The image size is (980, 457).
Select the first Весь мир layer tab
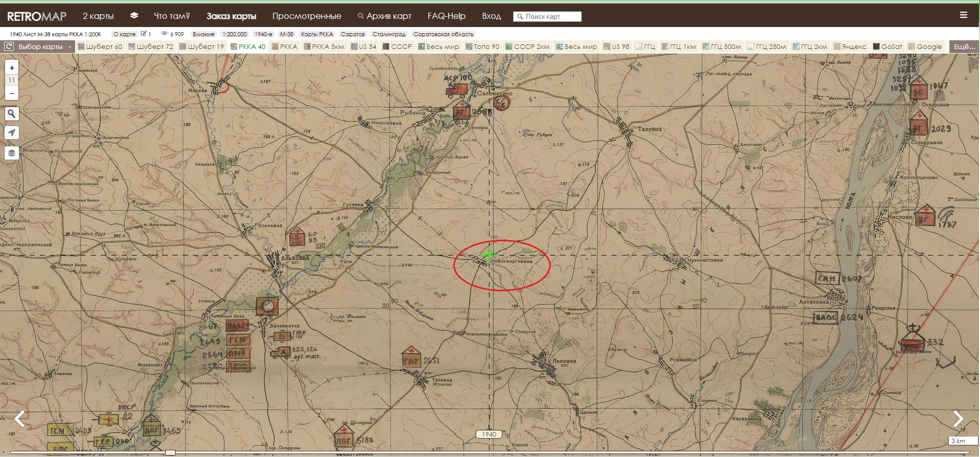tap(438, 46)
